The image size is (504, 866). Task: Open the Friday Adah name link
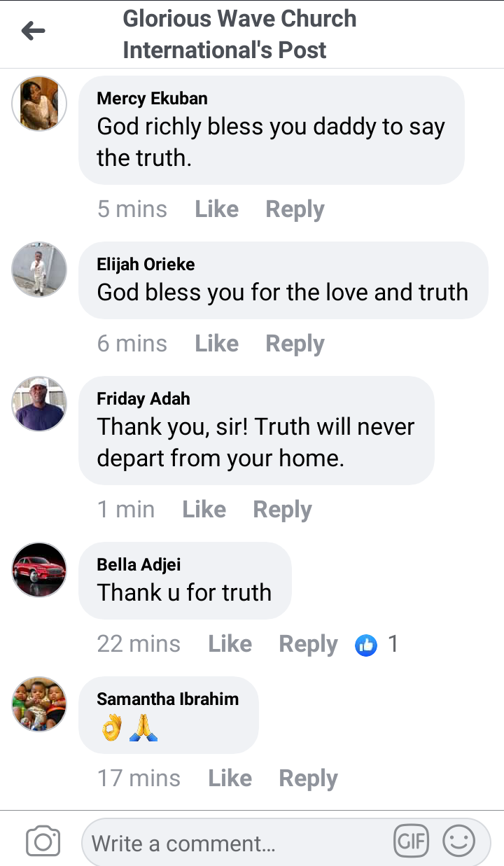[143, 399]
